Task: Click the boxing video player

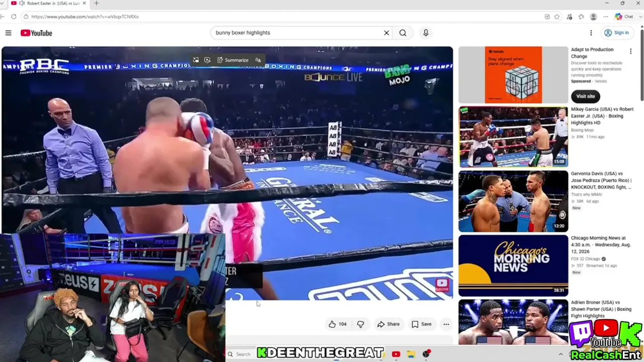Action: click(227, 173)
